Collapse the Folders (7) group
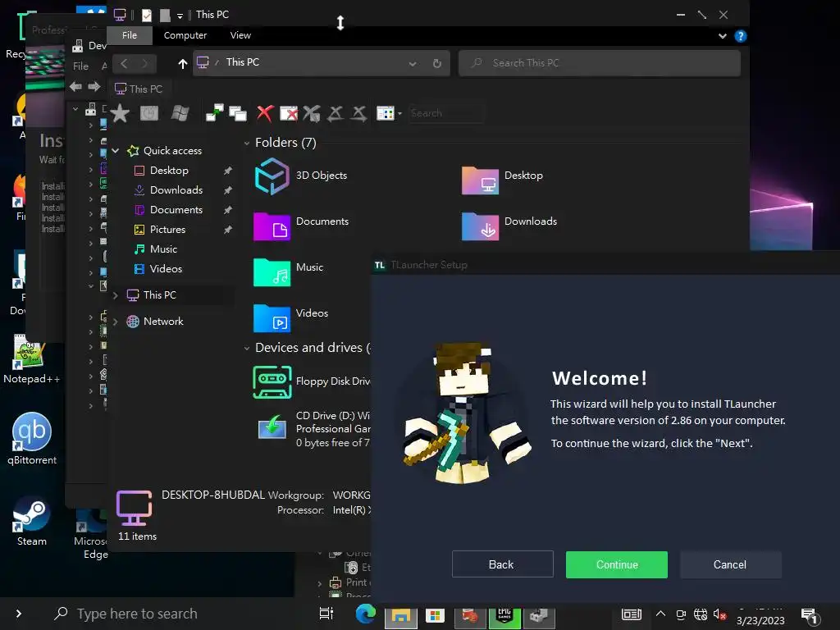Screen dimensions: 840x630 246,143
